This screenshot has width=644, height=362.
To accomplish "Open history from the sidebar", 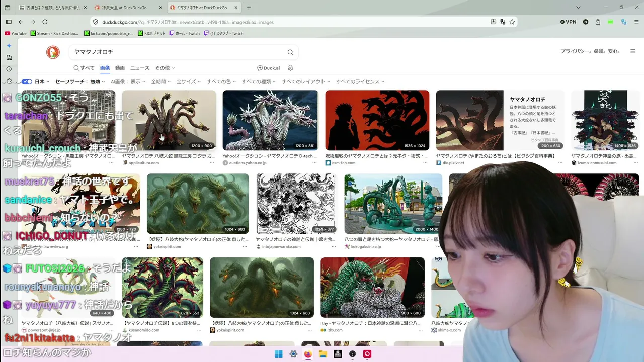I will point(9,69).
